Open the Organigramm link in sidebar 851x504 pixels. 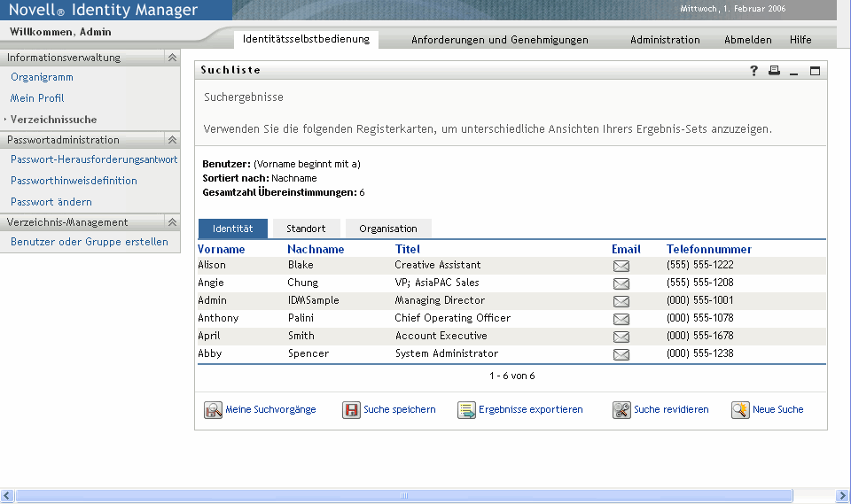(x=42, y=77)
